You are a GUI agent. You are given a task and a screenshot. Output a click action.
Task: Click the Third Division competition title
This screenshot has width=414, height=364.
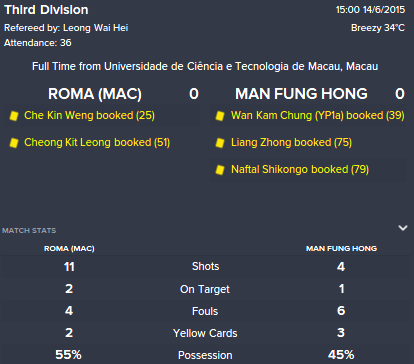46,10
